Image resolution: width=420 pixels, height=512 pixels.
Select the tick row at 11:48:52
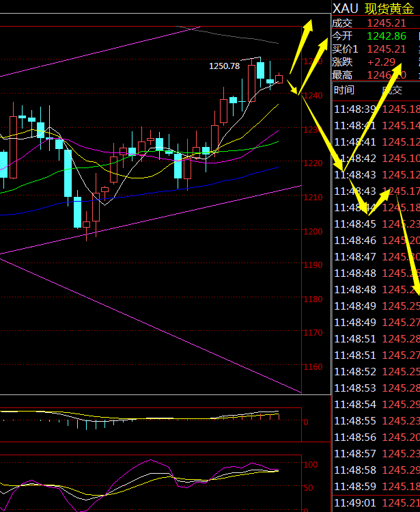[x=376, y=372]
